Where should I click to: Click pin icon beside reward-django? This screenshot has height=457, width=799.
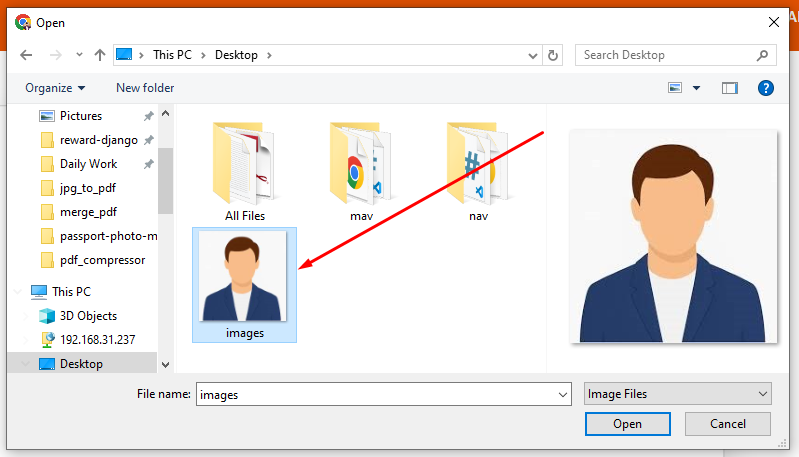coord(148,140)
